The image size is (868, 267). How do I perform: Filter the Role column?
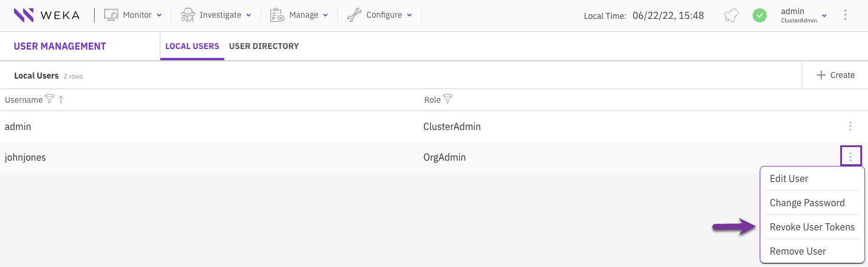coord(448,100)
